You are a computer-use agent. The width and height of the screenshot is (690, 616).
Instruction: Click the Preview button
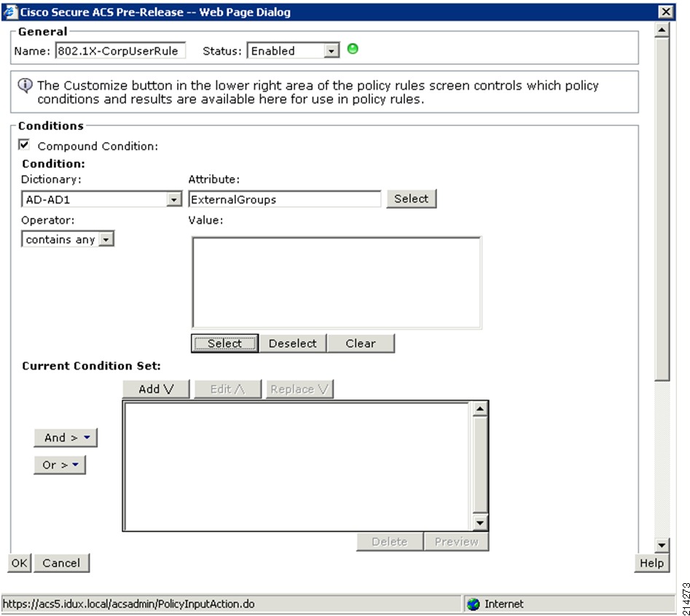pyautogui.click(x=456, y=542)
